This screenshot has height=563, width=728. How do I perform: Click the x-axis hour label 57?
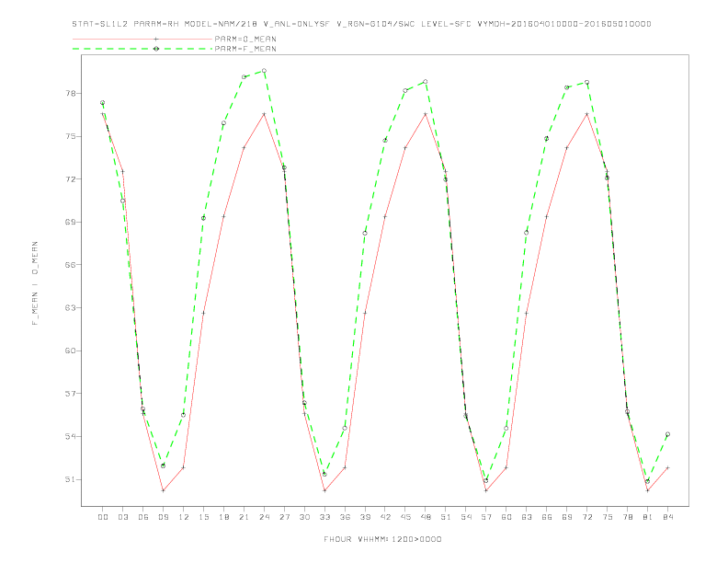pos(486,517)
